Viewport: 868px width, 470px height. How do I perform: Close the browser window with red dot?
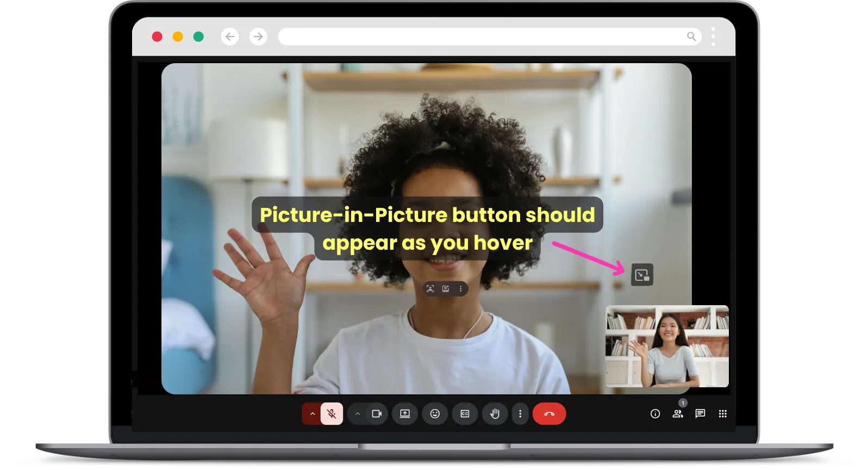coord(157,36)
